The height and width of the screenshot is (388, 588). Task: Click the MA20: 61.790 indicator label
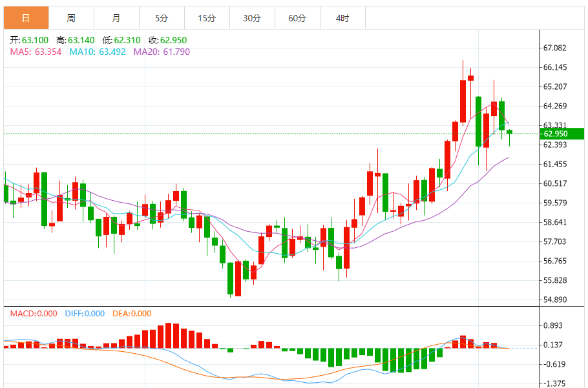tap(162, 52)
